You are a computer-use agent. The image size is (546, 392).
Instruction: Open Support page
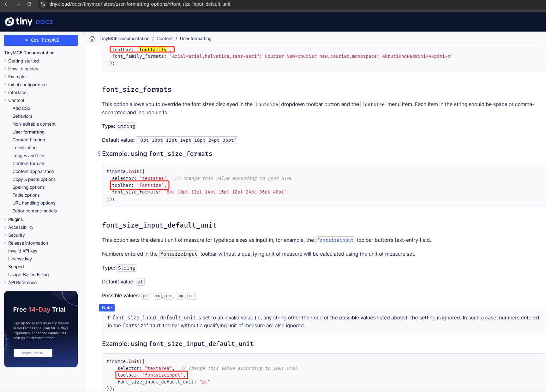tap(16, 267)
